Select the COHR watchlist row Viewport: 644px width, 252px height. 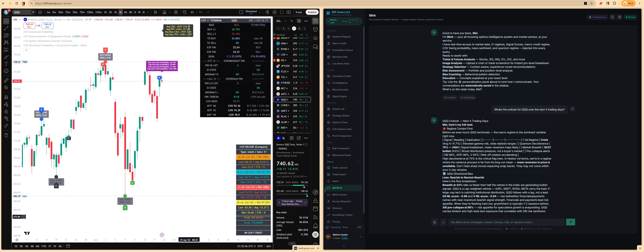tap(292, 105)
